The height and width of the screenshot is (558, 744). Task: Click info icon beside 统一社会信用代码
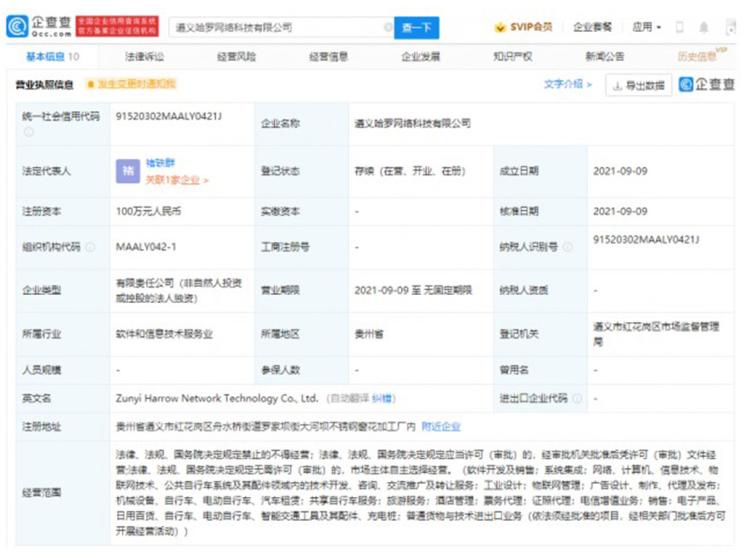click(x=28, y=131)
